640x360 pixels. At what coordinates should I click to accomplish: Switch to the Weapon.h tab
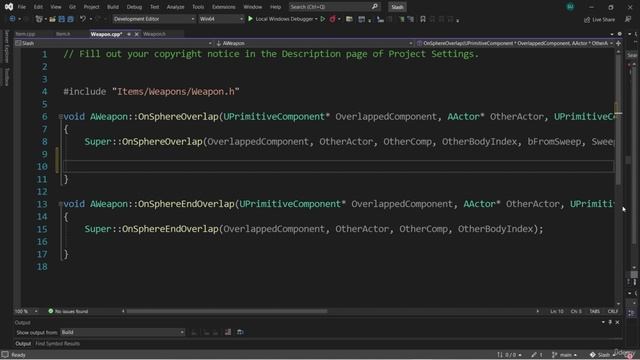coord(154,34)
